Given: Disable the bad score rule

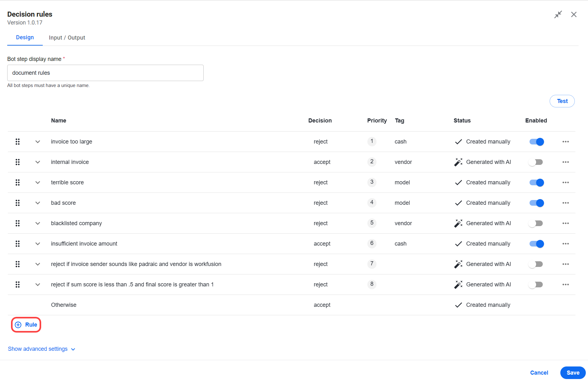Looking at the screenshot, I should (537, 203).
